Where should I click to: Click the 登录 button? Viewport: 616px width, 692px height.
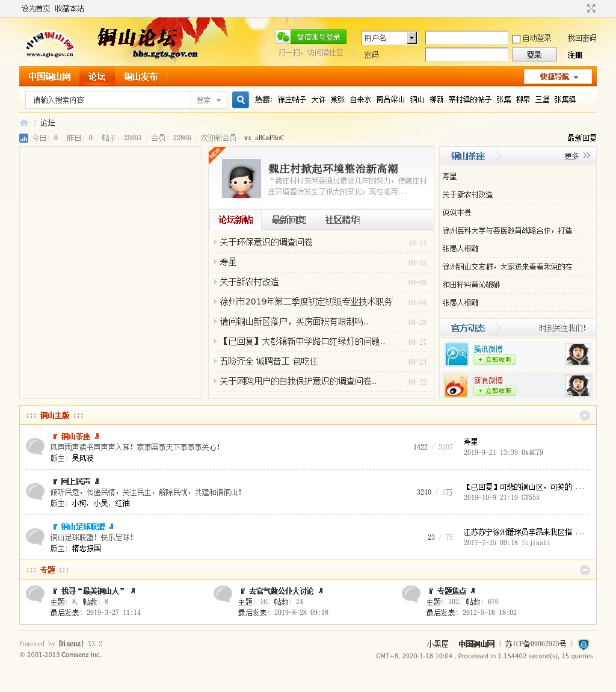click(534, 55)
